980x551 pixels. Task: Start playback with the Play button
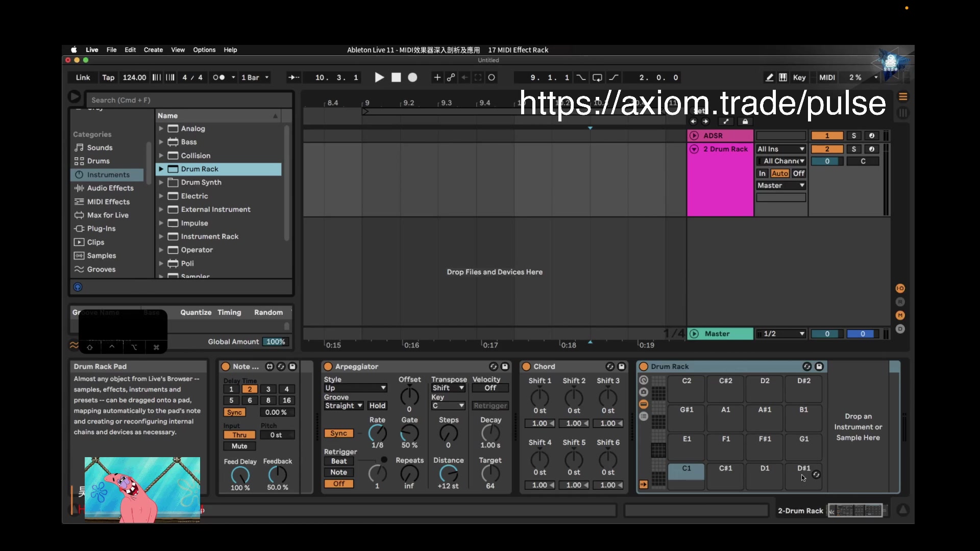pyautogui.click(x=379, y=78)
